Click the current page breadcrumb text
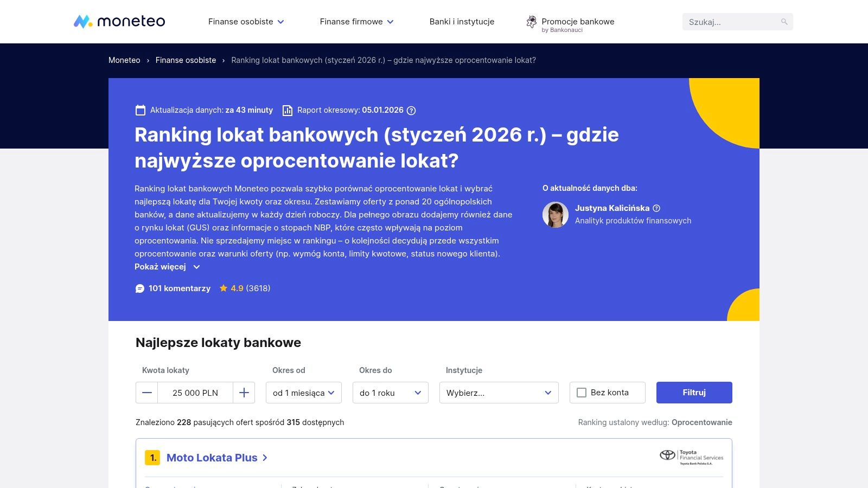This screenshot has width=868, height=488. click(x=384, y=60)
